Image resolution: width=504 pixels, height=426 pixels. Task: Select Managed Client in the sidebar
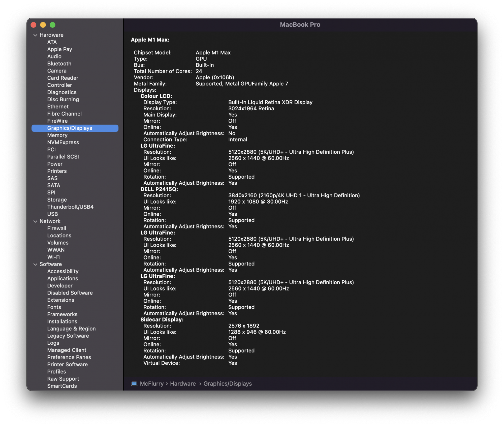(67, 350)
